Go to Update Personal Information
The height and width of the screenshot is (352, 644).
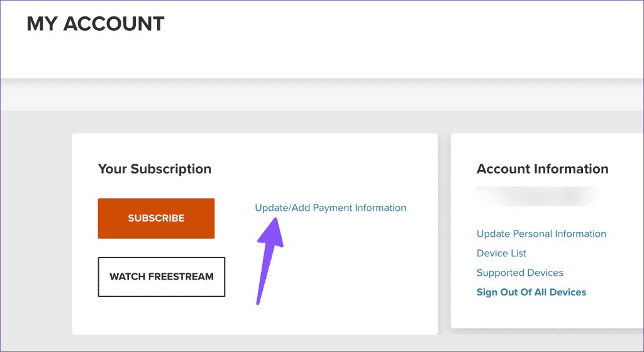pos(541,234)
